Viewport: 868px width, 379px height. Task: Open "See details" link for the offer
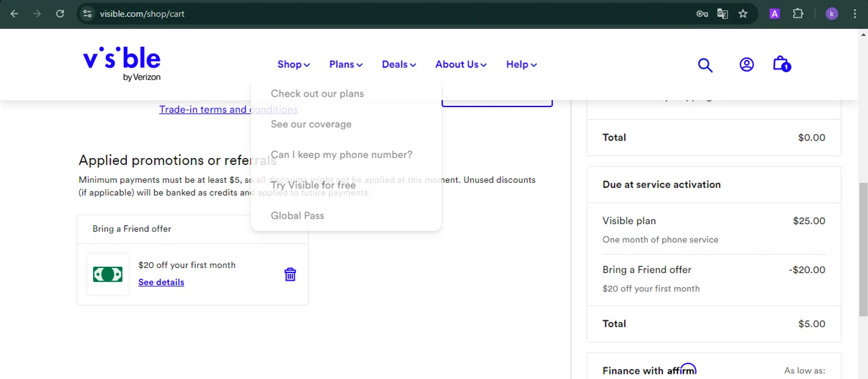pyautogui.click(x=161, y=282)
